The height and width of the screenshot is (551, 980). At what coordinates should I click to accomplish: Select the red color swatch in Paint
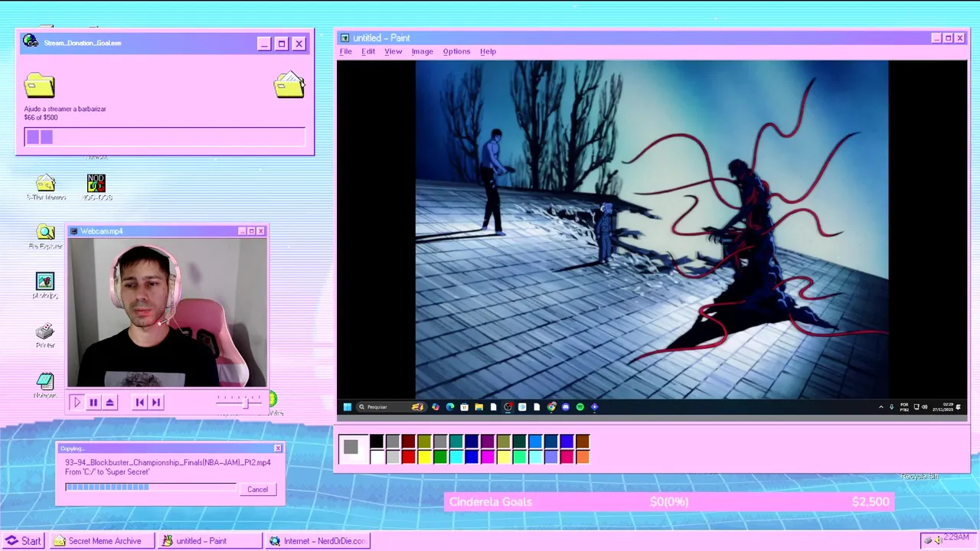coord(408,457)
